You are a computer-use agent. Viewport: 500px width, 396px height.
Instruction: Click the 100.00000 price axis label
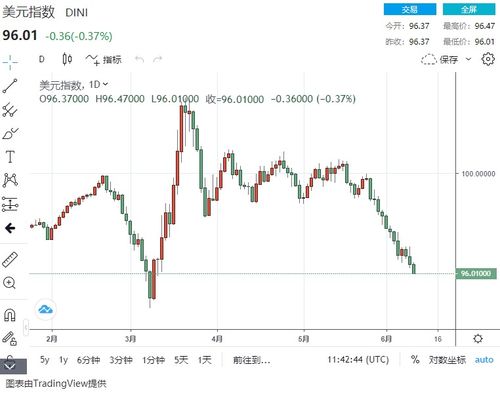[x=478, y=174]
